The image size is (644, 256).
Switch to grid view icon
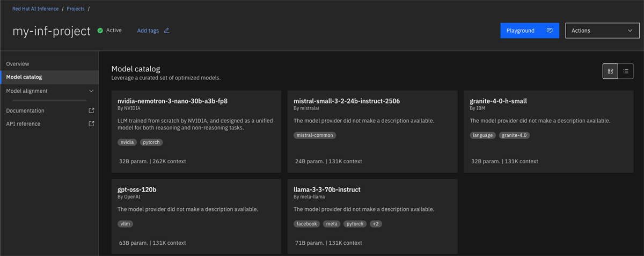[x=610, y=71]
